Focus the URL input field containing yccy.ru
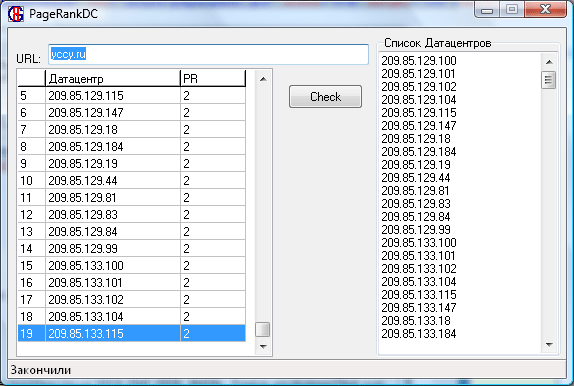This screenshot has height=386, width=574. (208, 55)
